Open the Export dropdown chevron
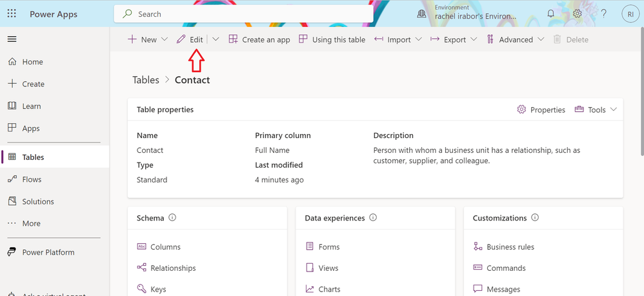Image resolution: width=644 pixels, height=296 pixels. [x=474, y=39]
